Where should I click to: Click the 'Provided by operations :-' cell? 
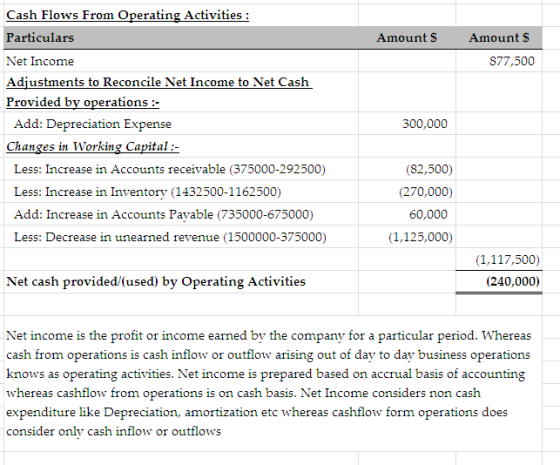coord(83,102)
